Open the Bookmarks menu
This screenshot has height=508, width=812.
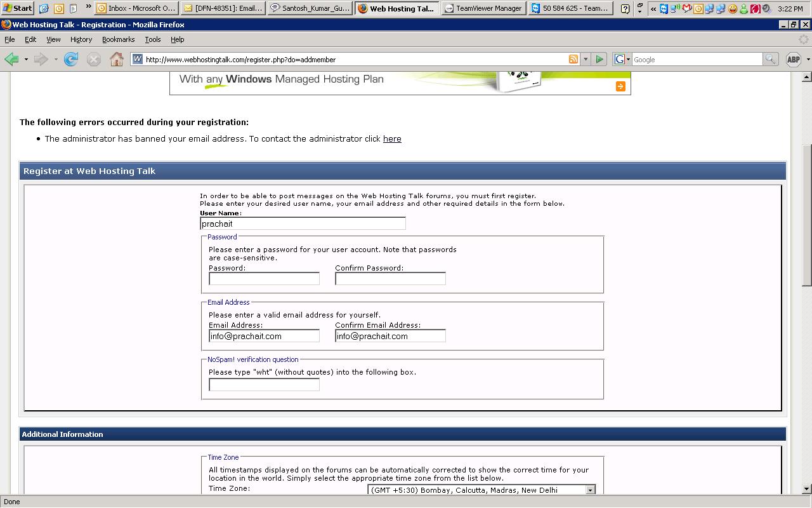click(118, 39)
